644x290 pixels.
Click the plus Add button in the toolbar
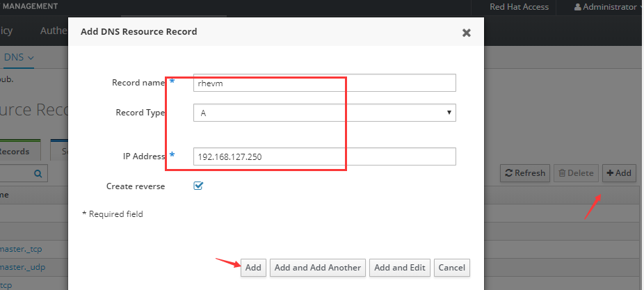pos(619,173)
